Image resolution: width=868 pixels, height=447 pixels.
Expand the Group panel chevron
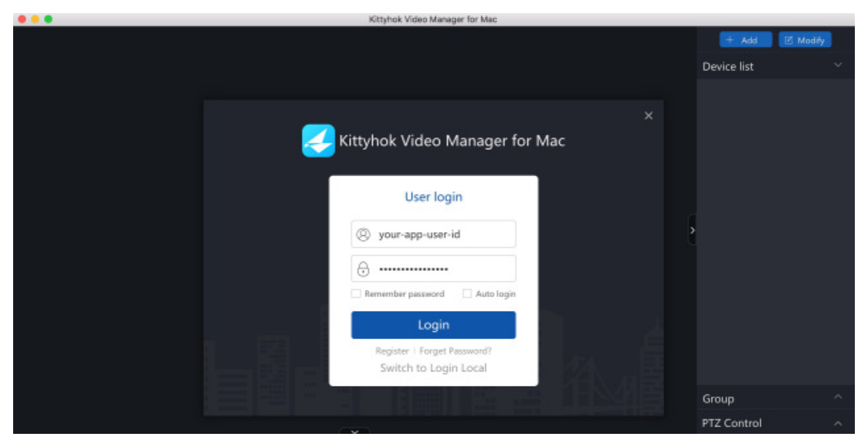[x=838, y=396]
